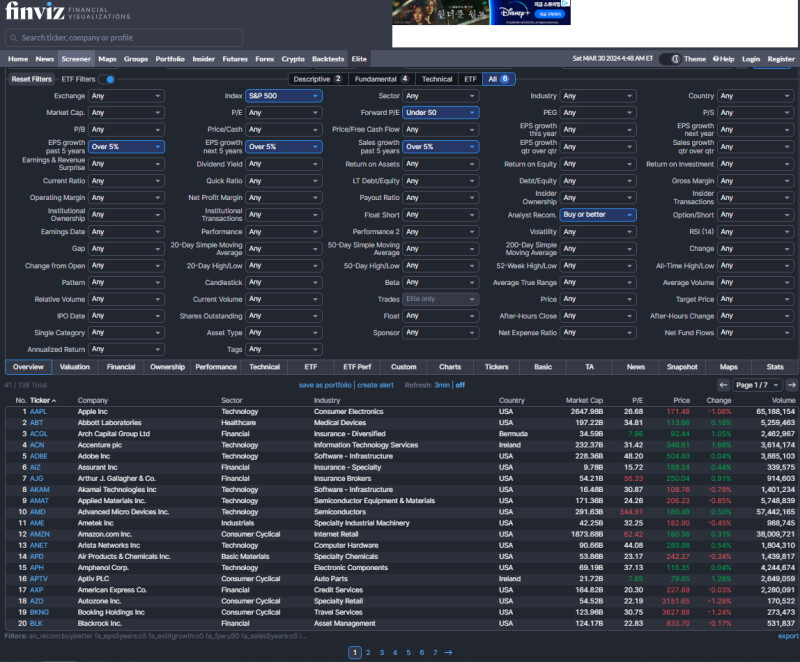The image size is (800, 662).
Task: Open the Performance view tab
Action: pyautogui.click(x=216, y=367)
